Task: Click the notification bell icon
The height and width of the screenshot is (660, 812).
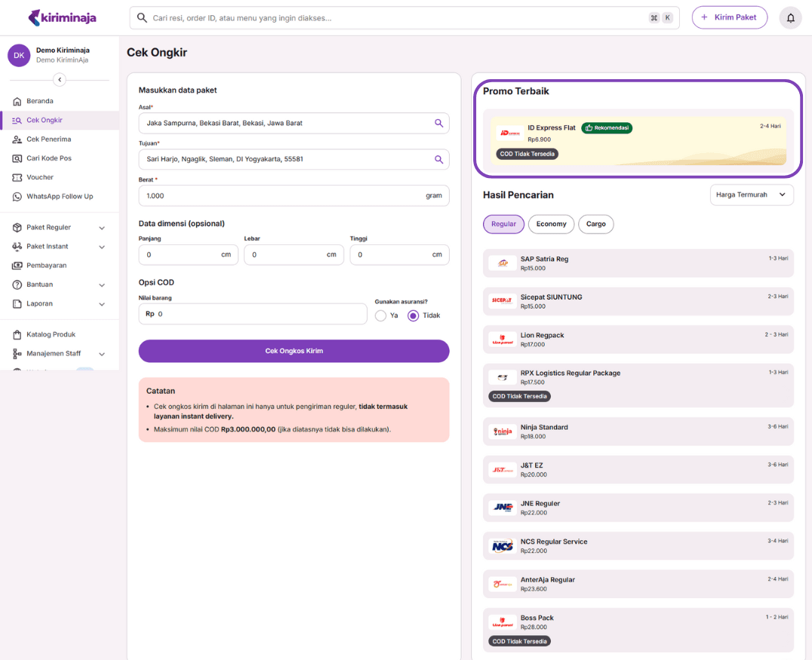Action: 790,17
